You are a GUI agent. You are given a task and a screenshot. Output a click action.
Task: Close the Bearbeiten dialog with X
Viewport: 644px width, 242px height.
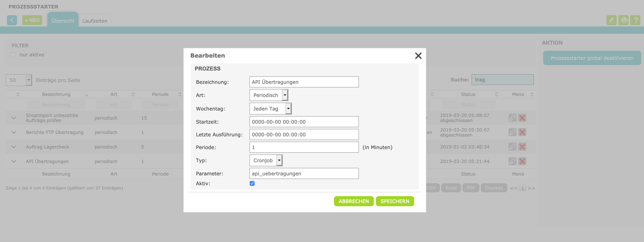tap(418, 56)
